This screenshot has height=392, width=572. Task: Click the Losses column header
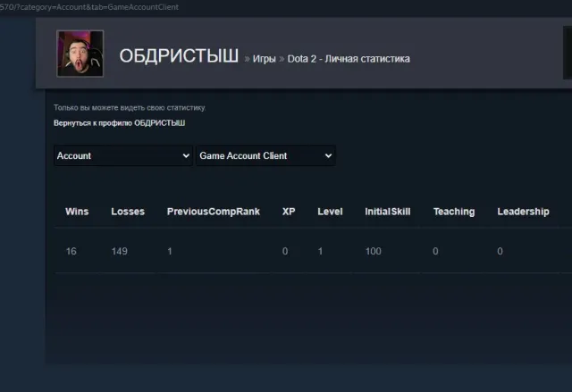pos(128,212)
